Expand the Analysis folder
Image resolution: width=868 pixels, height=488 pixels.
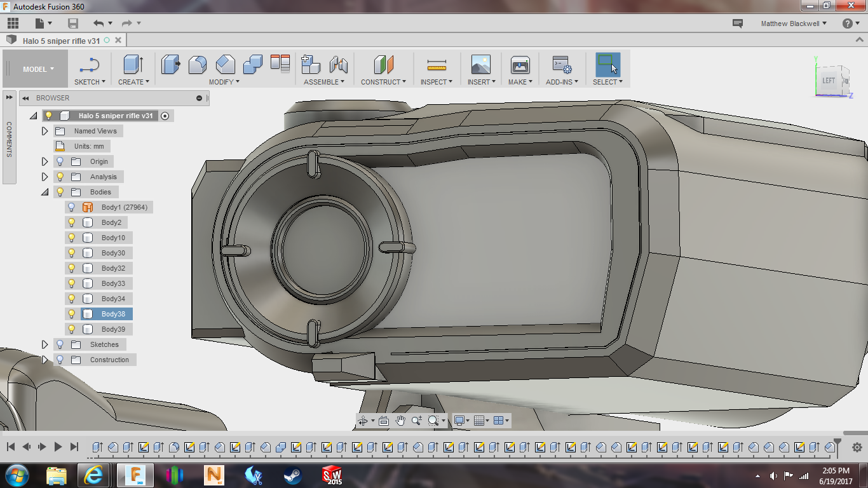pyautogui.click(x=44, y=177)
